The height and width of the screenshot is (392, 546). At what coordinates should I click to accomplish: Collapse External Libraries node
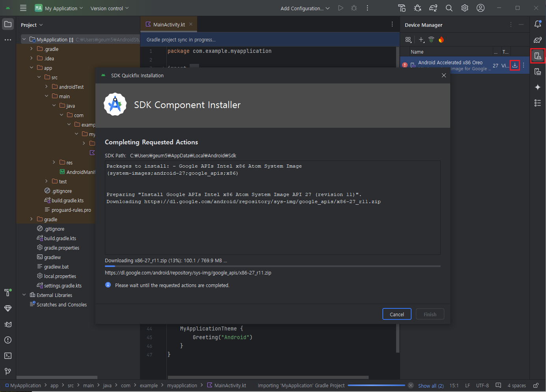pyautogui.click(x=24, y=295)
